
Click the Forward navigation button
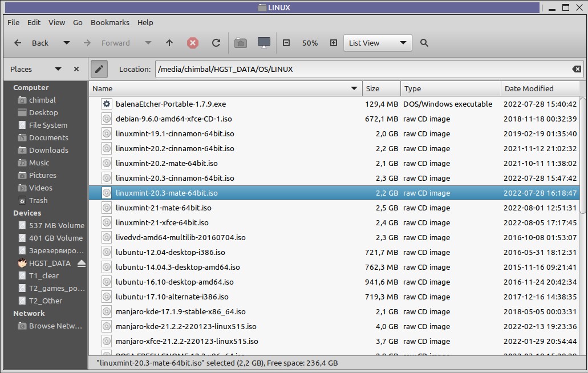coord(107,43)
